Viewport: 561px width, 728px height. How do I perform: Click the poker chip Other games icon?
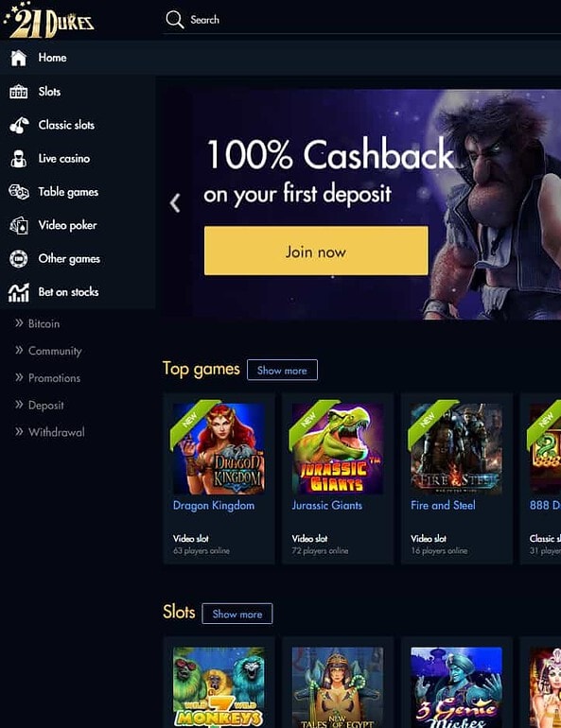(x=19, y=259)
